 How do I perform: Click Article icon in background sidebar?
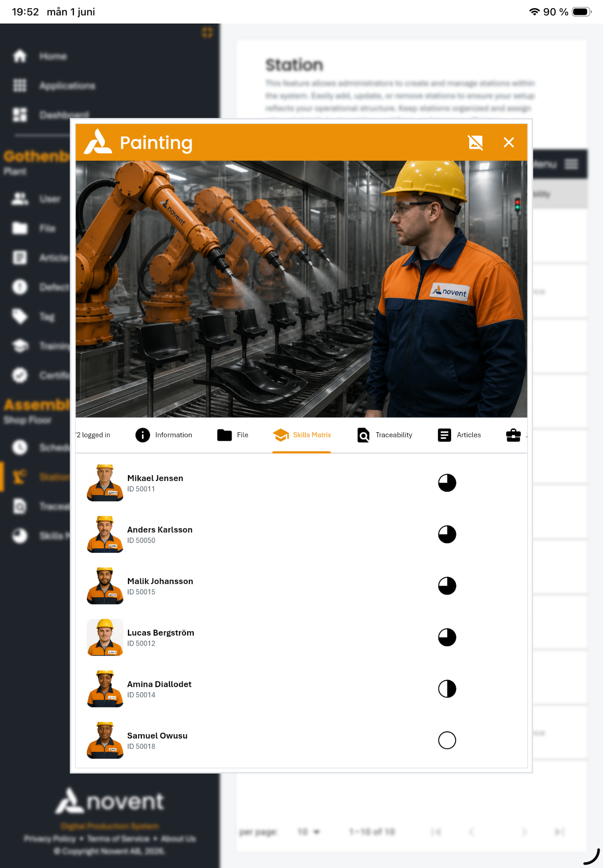pos(20,258)
